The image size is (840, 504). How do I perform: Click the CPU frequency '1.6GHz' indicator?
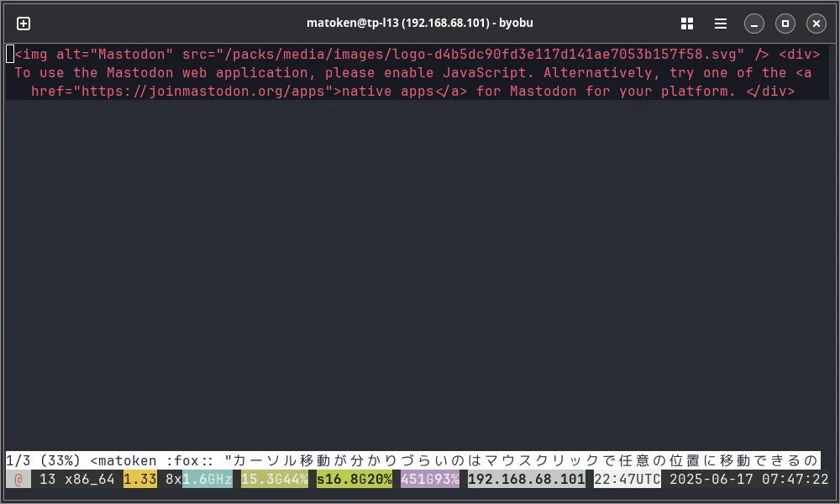207,479
